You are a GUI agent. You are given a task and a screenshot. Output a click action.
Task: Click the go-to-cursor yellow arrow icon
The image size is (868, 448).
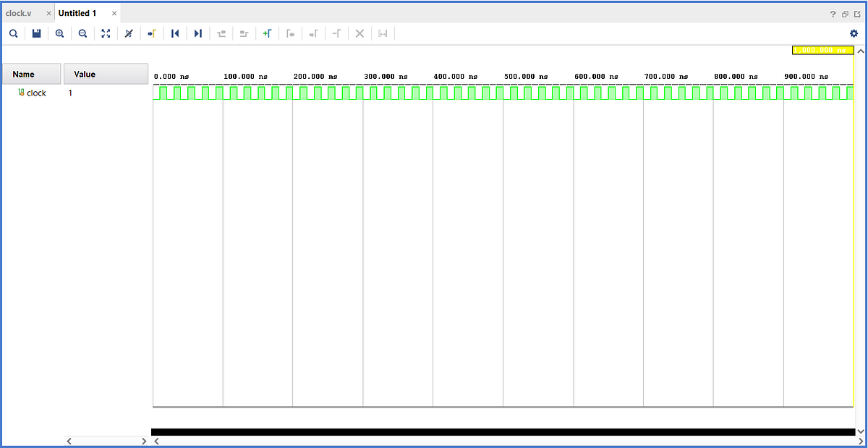pos(151,33)
